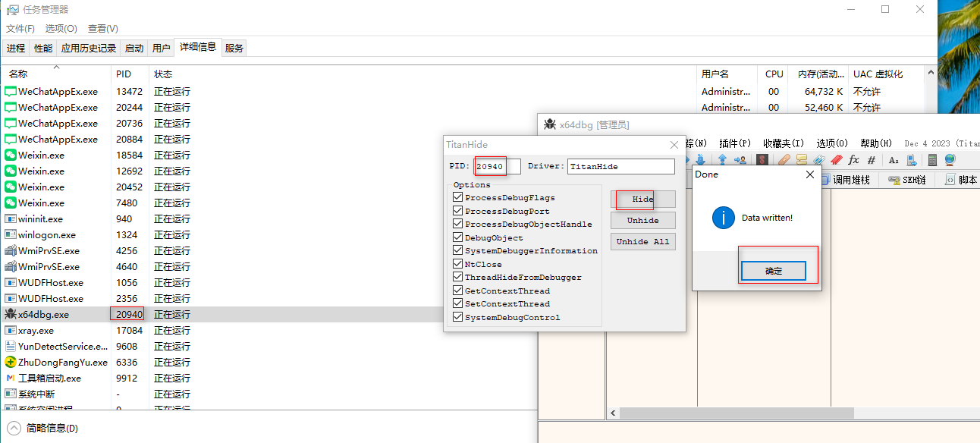
Task: Sort by the CPU column header
Action: [774, 74]
